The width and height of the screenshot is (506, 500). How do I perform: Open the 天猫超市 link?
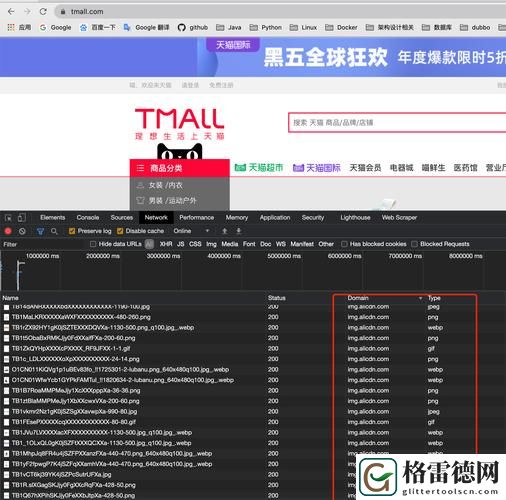pyautogui.click(x=259, y=168)
